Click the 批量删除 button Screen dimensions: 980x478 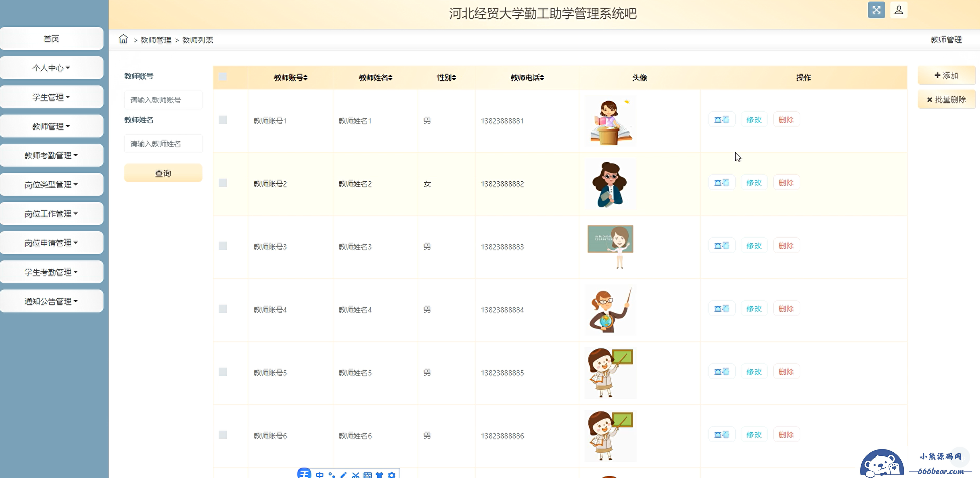pos(947,99)
